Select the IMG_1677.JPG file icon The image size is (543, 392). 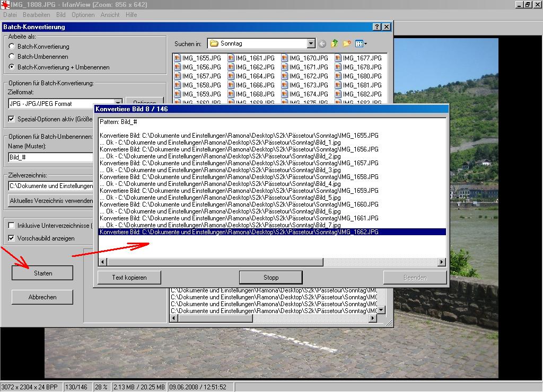(338, 58)
